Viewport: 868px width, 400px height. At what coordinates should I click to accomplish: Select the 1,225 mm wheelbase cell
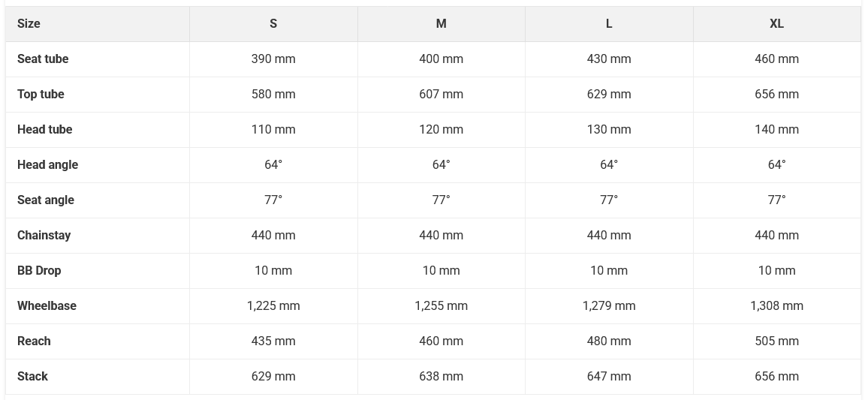pos(273,306)
